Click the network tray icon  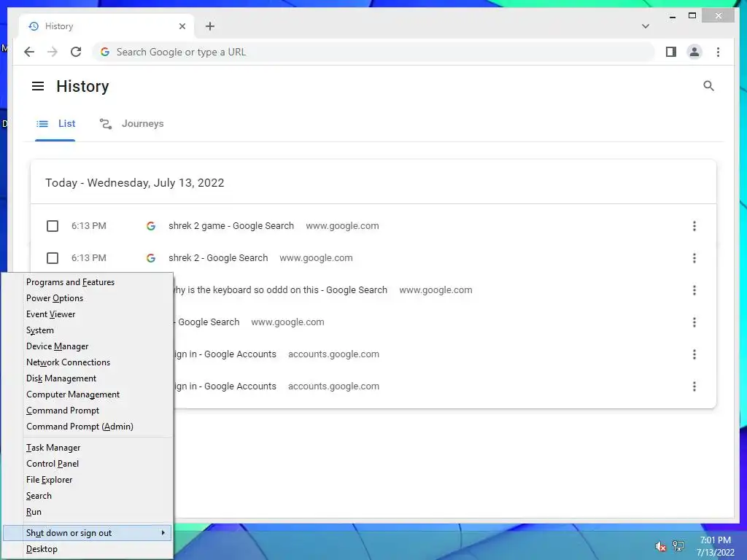click(x=678, y=546)
